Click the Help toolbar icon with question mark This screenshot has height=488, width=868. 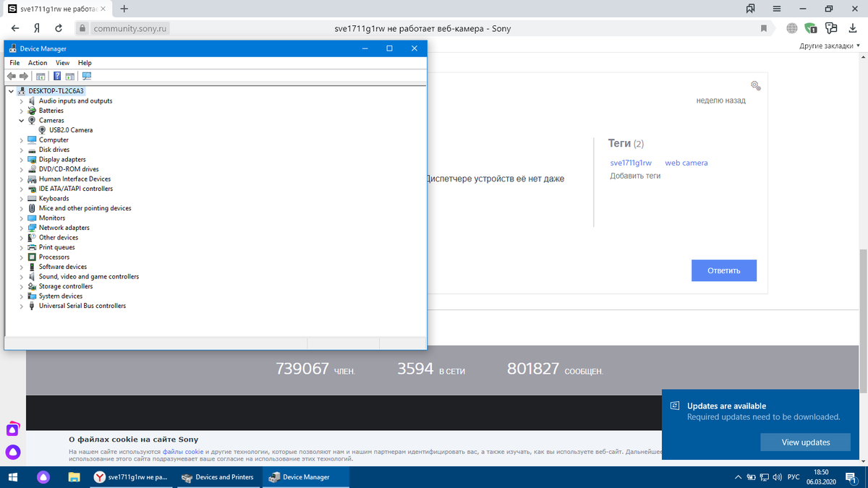(x=57, y=76)
